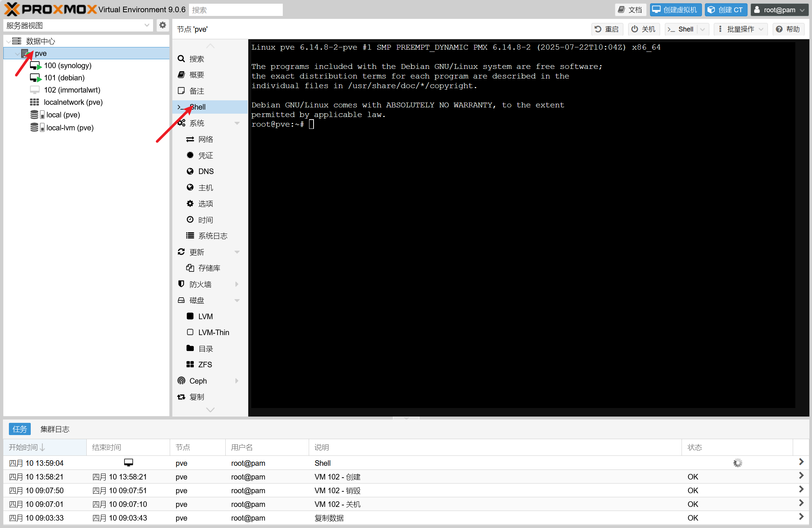812x528 pixels.
Task: Select the Shell item in node menu
Action: (x=210, y=107)
